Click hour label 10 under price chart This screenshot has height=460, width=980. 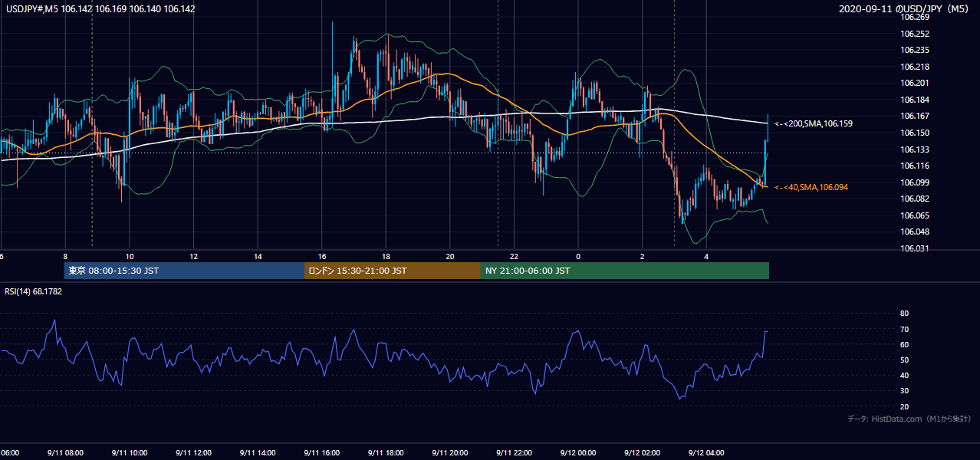click(130, 256)
